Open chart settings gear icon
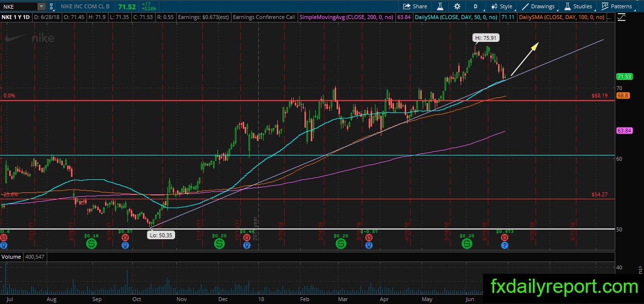Viewport: 644px width, 304px height. click(x=457, y=6)
